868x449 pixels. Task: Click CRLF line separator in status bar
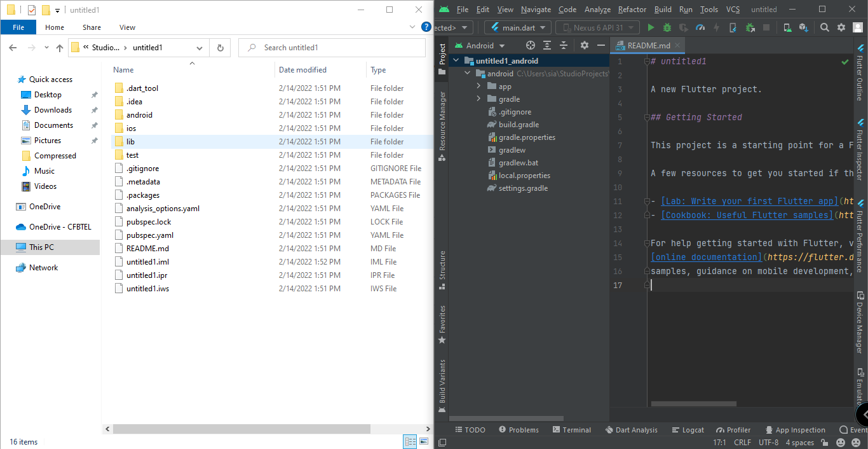(742, 443)
